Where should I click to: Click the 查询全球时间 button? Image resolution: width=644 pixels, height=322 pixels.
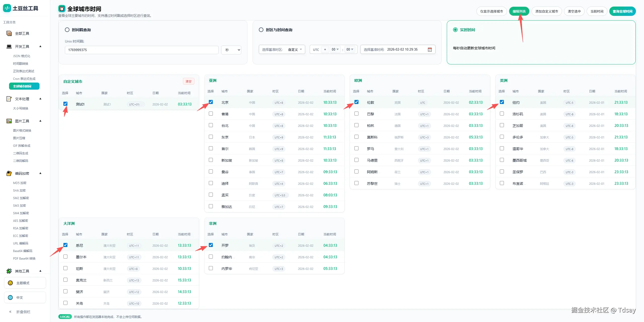(622, 11)
